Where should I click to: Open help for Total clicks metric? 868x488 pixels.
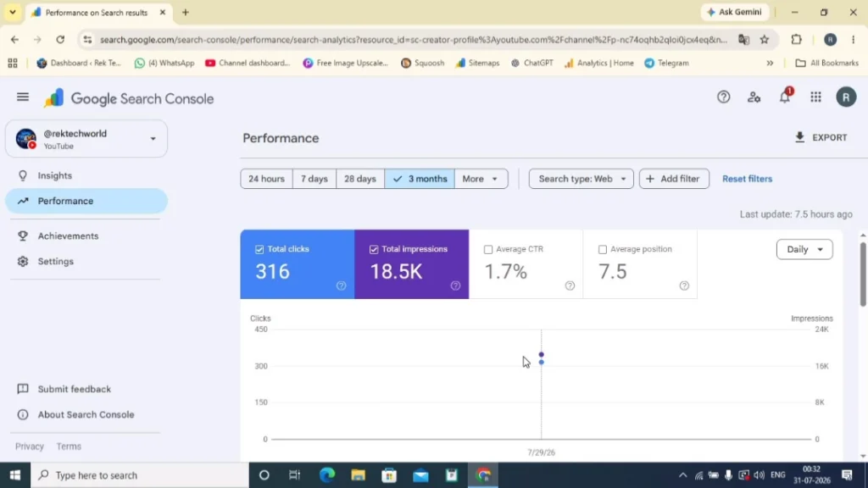[x=341, y=286]
